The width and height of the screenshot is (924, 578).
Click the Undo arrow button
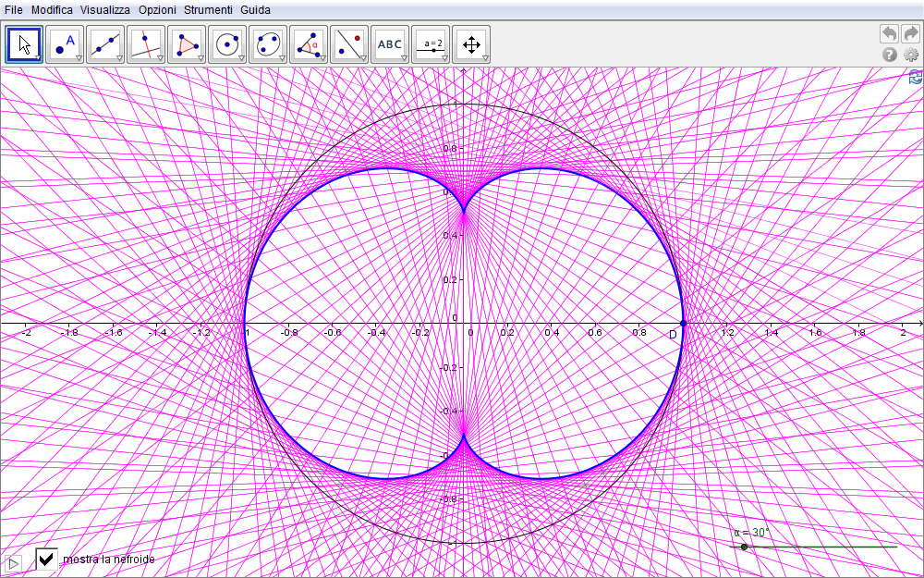889,33
